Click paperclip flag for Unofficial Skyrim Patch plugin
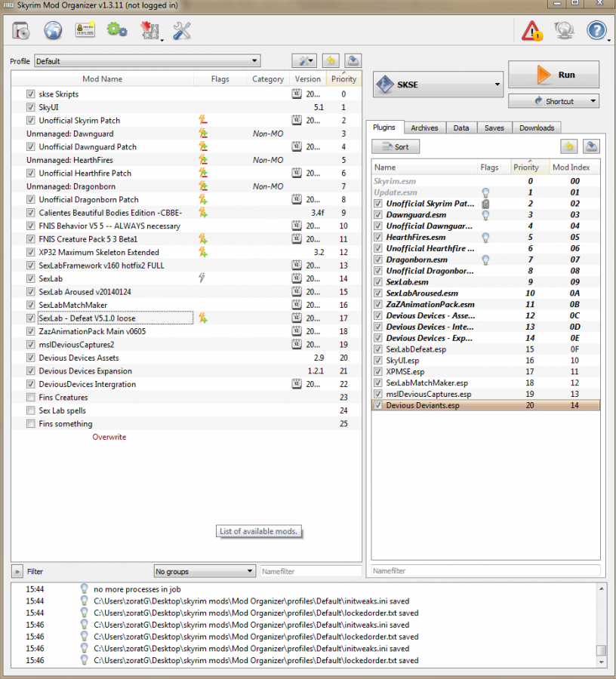This screenshot has width=616, height=679. coord(485,204)
